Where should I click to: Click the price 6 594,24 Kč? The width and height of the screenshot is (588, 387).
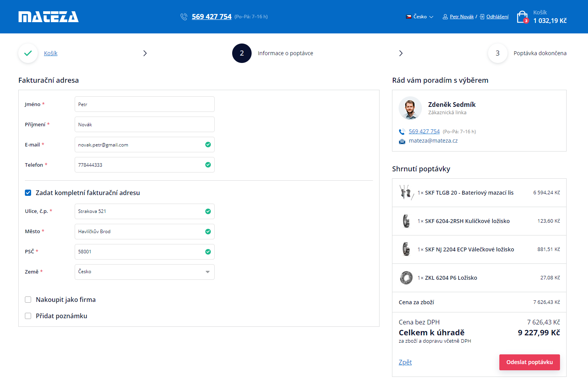click(x=547, y=193)
